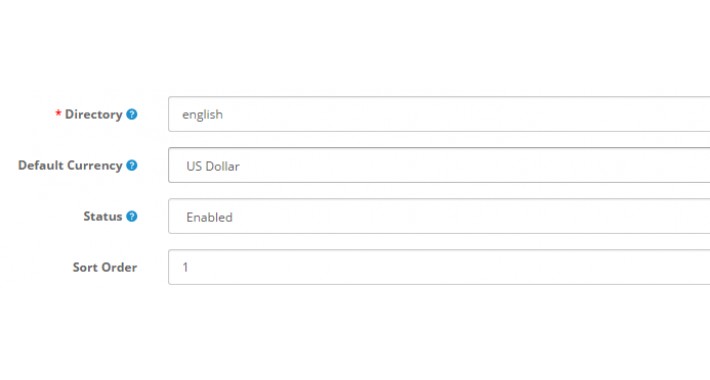Click the red required asterisk before Directory
Screen dimensions: 710x380
[58, 113]
